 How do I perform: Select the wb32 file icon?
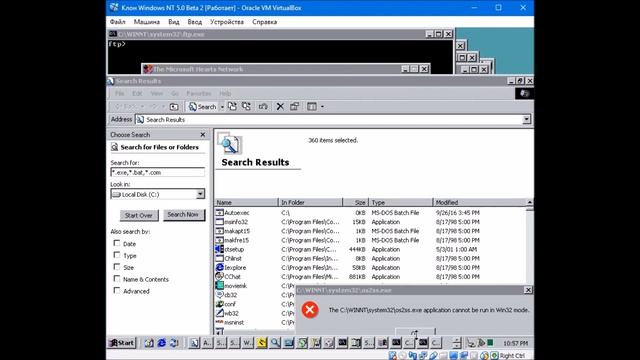point(220,313)
